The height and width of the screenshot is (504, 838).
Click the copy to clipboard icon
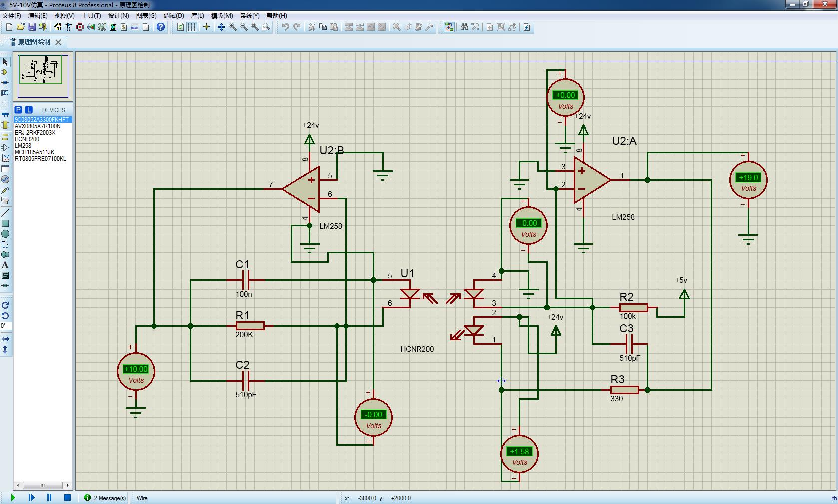coord(323,27)
